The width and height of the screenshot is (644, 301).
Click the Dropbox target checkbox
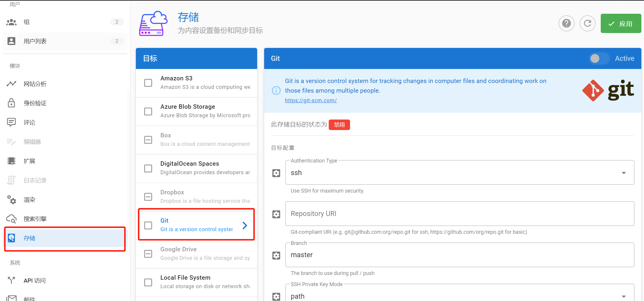tap(148, 197)
